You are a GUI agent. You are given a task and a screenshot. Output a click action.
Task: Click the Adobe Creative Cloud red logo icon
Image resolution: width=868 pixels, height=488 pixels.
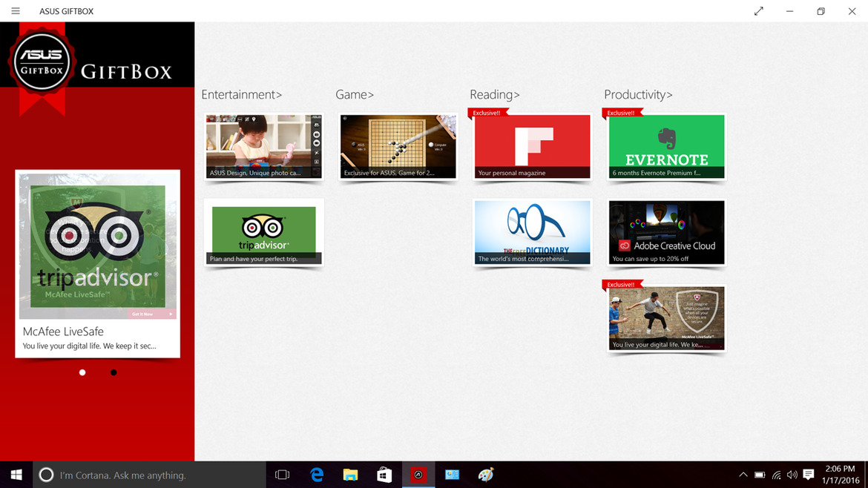coord(625,245)
